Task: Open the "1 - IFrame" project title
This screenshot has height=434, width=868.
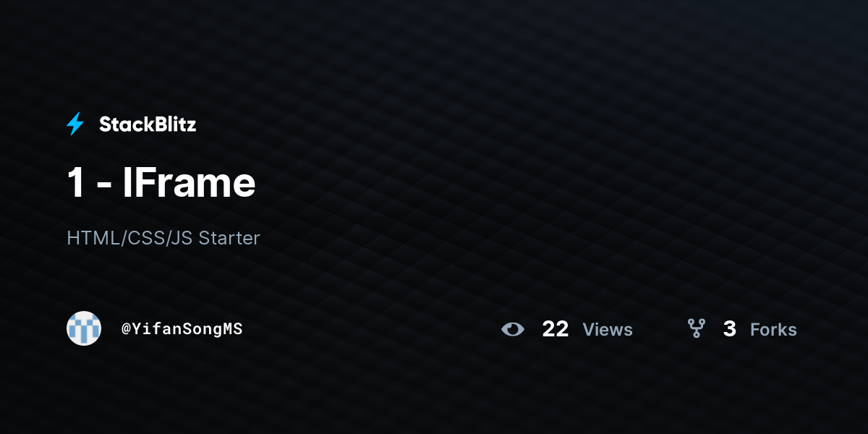Action: pyautogui.click(x=161, y=183)
